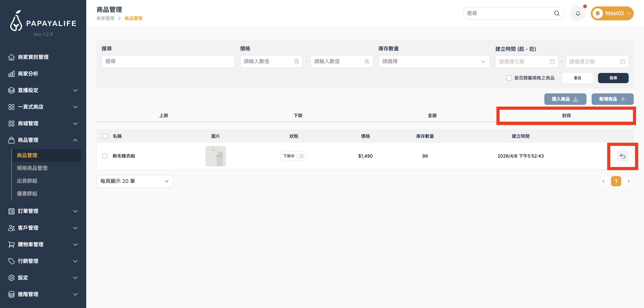Switch to the 上架 tab
644x308 pixels.
(x=164, y=115)
